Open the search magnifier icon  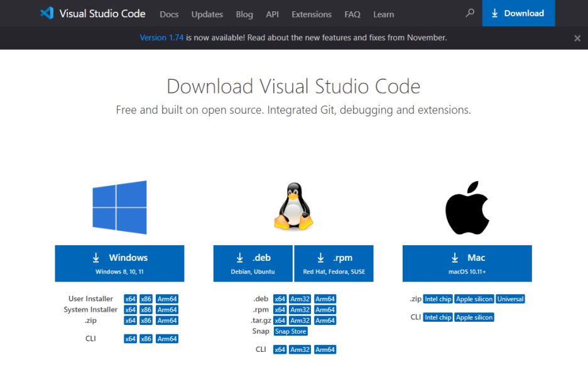point(469,13)
